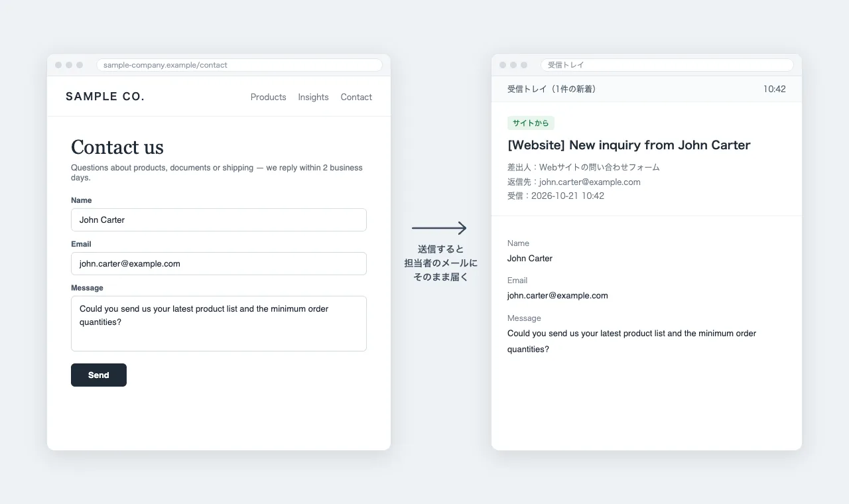Click the 受信：2026-10-21 10:42 timestamp
Viewport: 849px width, 504px height.
556,196
